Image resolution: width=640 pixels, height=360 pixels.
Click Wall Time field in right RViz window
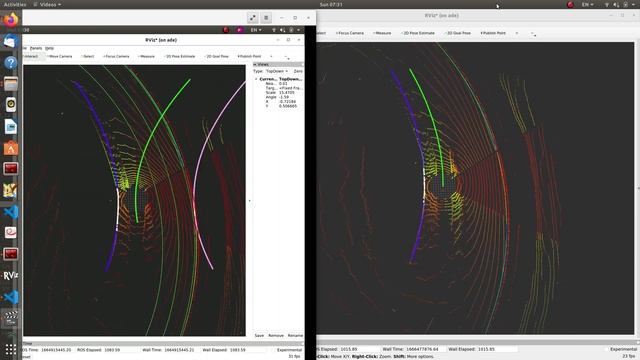click(x=424, y=349)
